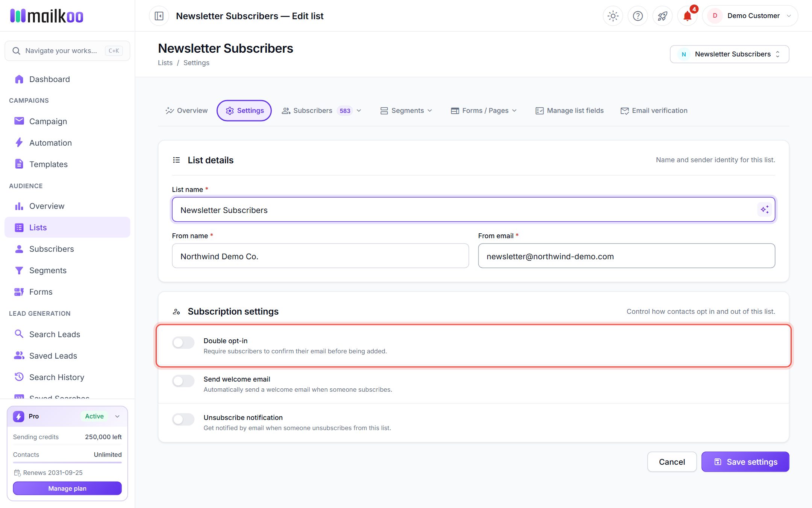Save settings with the purple button
The height and width of the screenshot is (508, 812).
click(745, 462)
